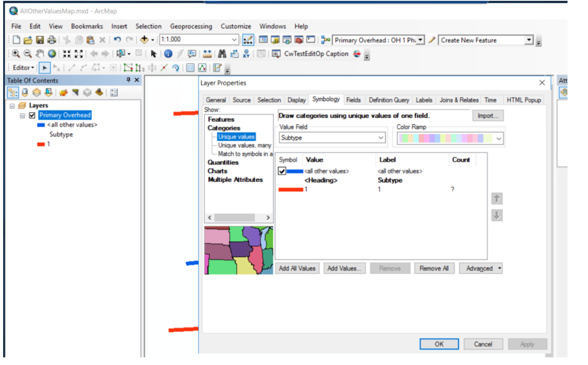This screenshot has height=365, width=588.
Task: Toggle Primary Overhead layer visibility checkbox
Action: pyautogui.click(x=32, y=115)
